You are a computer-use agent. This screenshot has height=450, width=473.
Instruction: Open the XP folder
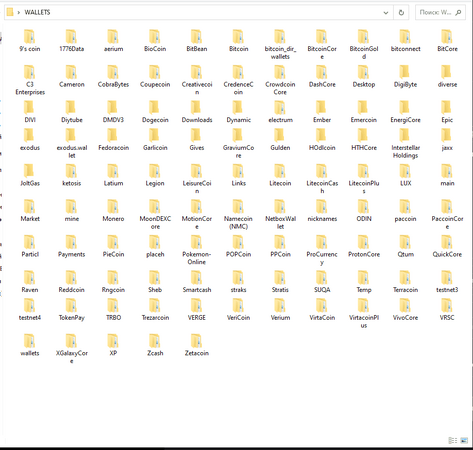[113, 345]
